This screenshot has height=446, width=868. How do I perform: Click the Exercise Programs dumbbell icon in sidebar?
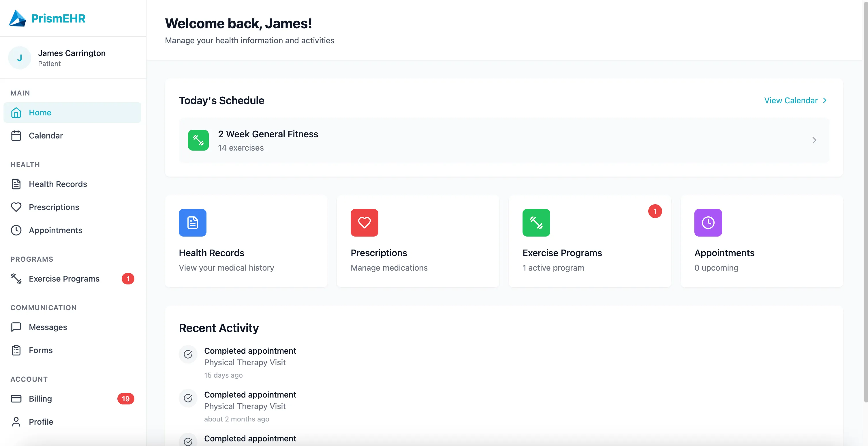(x=16, y=279)
